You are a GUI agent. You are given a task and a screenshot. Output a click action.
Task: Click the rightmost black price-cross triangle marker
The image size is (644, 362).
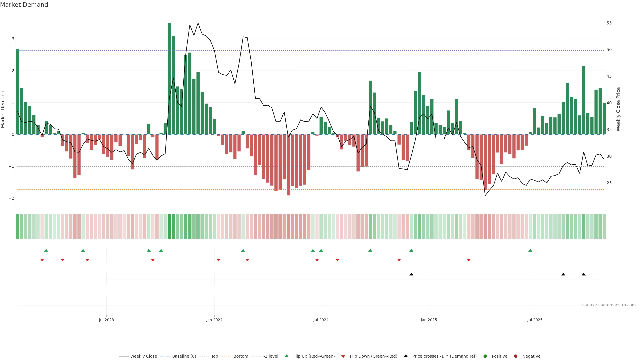(x=583, y=274)
